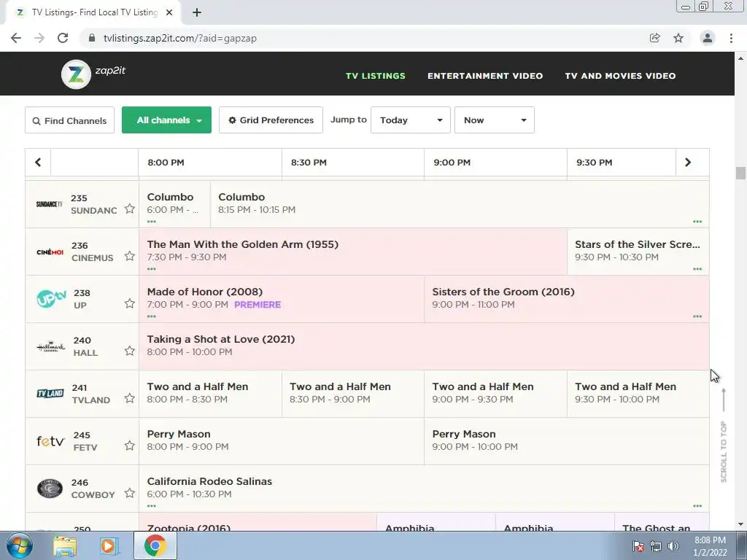Image resolution: width=747 pixels, height=560 pixels.
Task: Expand the Today date dropdown
Action: point(411,120)
